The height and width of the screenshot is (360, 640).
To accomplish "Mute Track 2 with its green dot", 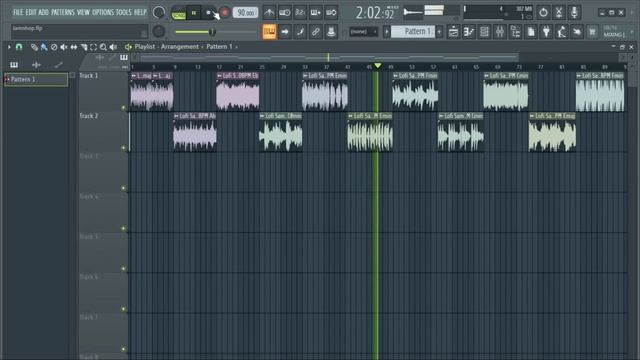I will (123, 148).
